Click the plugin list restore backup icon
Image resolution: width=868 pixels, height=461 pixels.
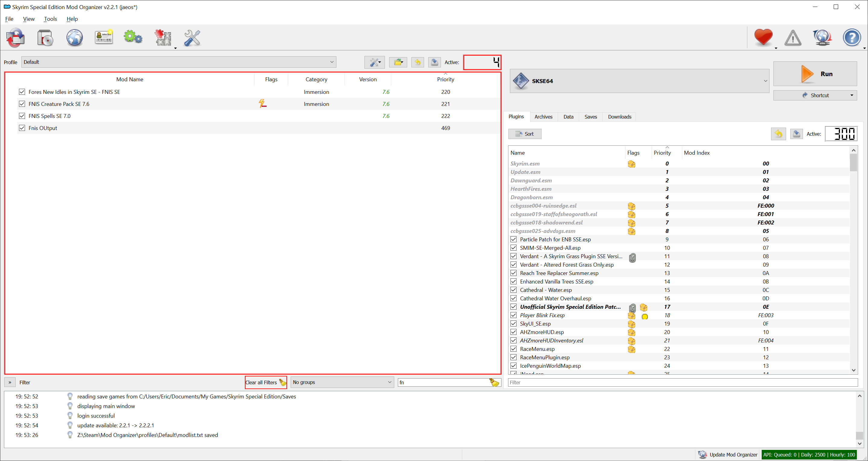tap(778, 134)
